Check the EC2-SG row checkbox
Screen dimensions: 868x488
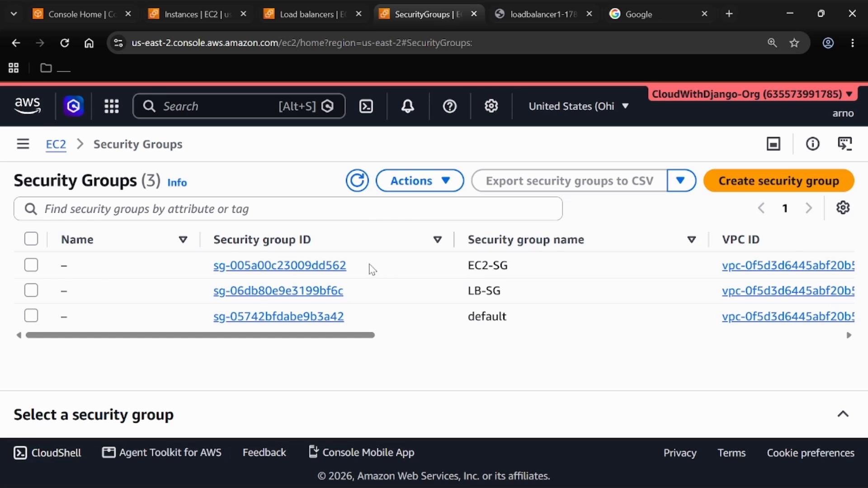[31, 265]
